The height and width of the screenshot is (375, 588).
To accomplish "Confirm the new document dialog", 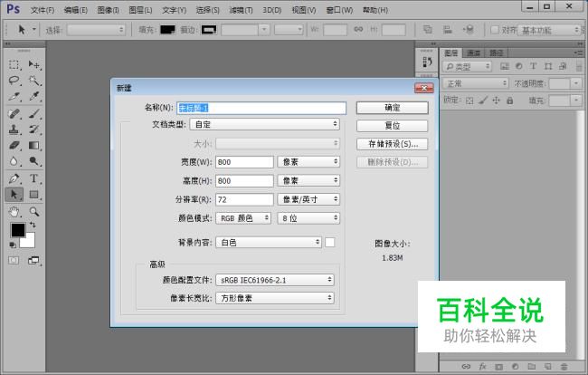I will 393,108.
